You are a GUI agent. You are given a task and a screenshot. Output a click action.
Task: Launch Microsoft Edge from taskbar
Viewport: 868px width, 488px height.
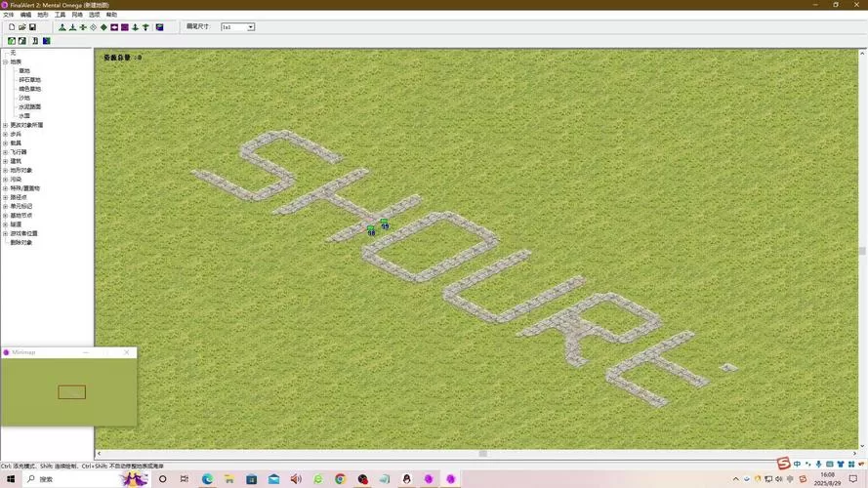pos(207,479)
